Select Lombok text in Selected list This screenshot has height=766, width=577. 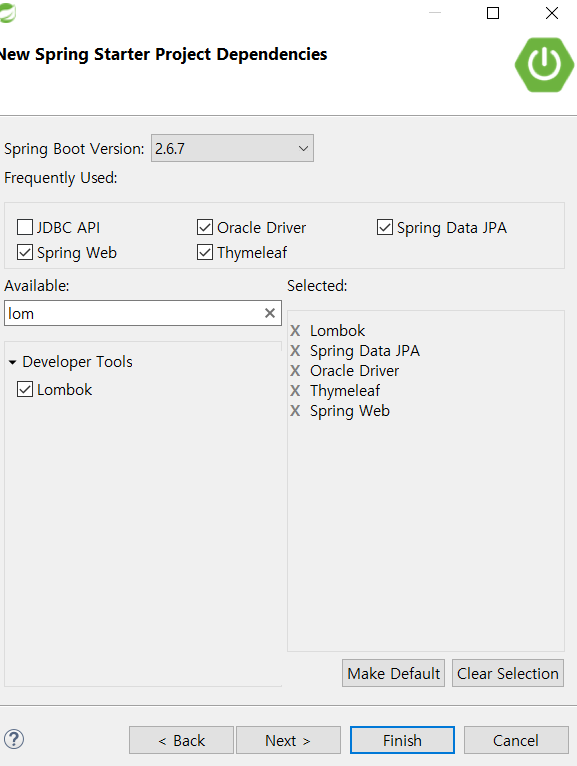[x=338, y=331]
